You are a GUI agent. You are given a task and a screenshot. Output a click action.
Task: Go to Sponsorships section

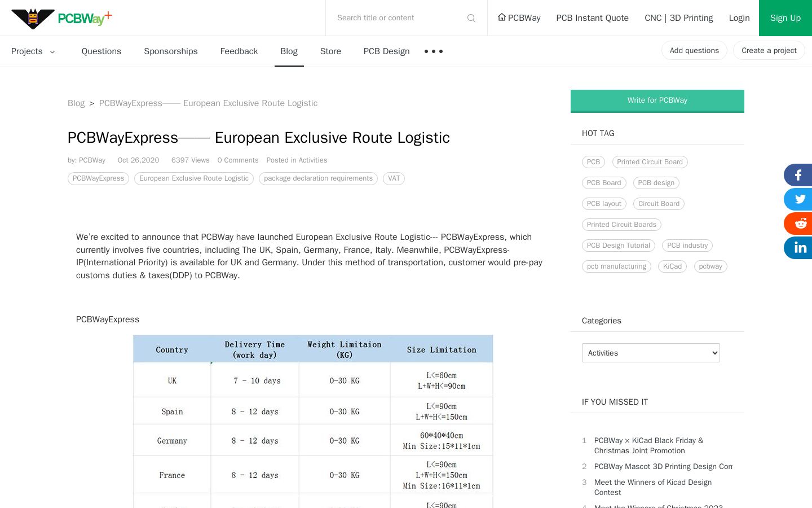click(171, 51)
